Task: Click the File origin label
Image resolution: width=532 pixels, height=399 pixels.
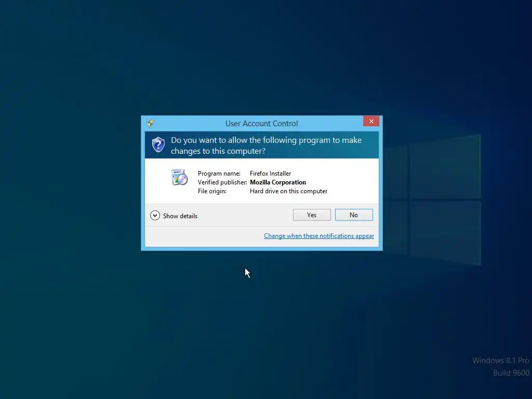Action: coord(212,191)
